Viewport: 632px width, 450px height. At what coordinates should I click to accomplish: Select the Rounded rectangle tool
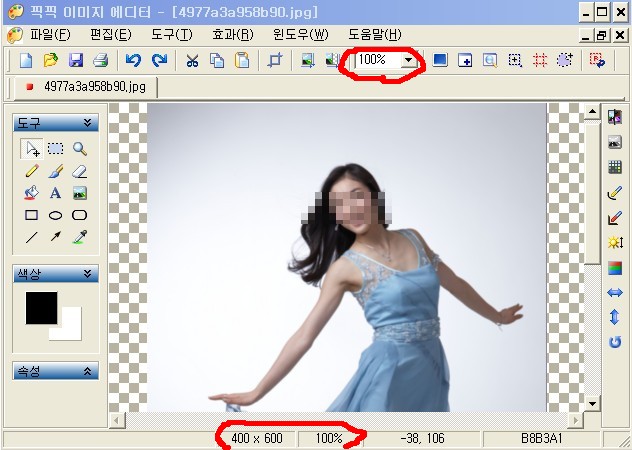coord(80,215)
